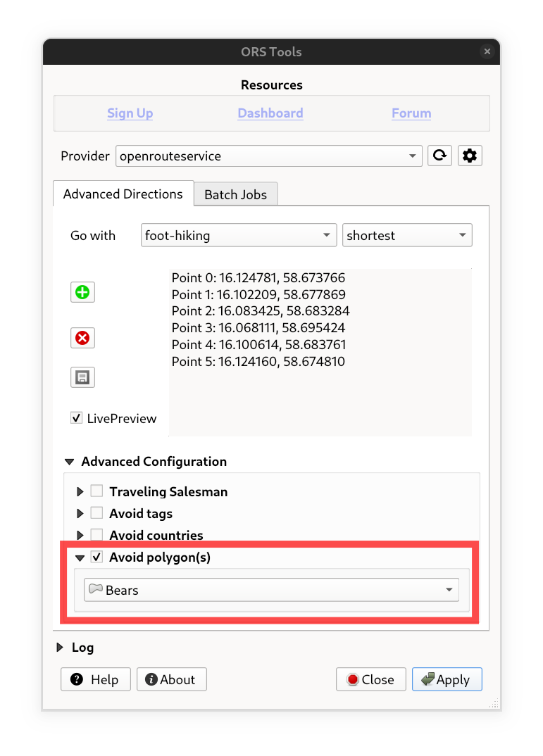Switch to the Batch Jobs tab
The height and width of the screenshot is (756, 543).
pos(235,194)
